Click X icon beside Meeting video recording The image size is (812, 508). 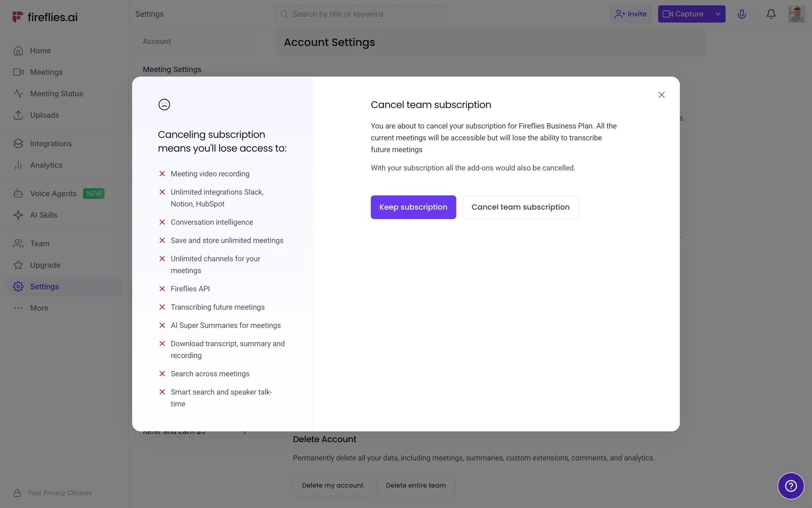[x=162, y=174]
